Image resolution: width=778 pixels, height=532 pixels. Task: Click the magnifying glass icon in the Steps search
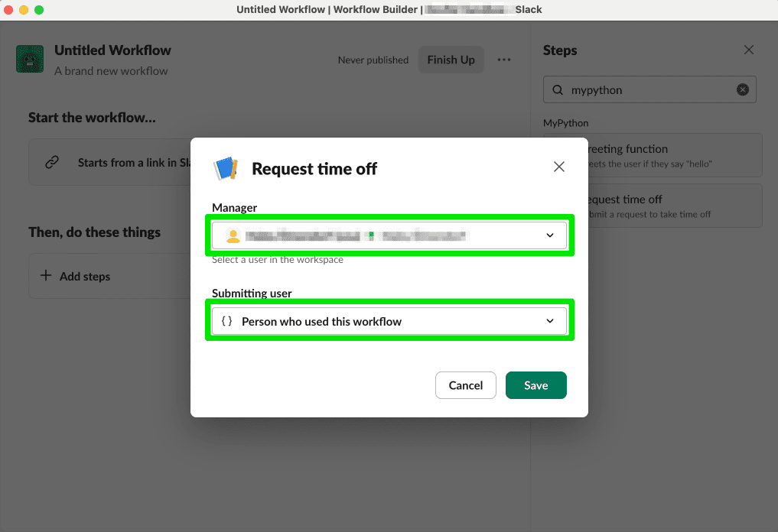(x=557, y=89)
